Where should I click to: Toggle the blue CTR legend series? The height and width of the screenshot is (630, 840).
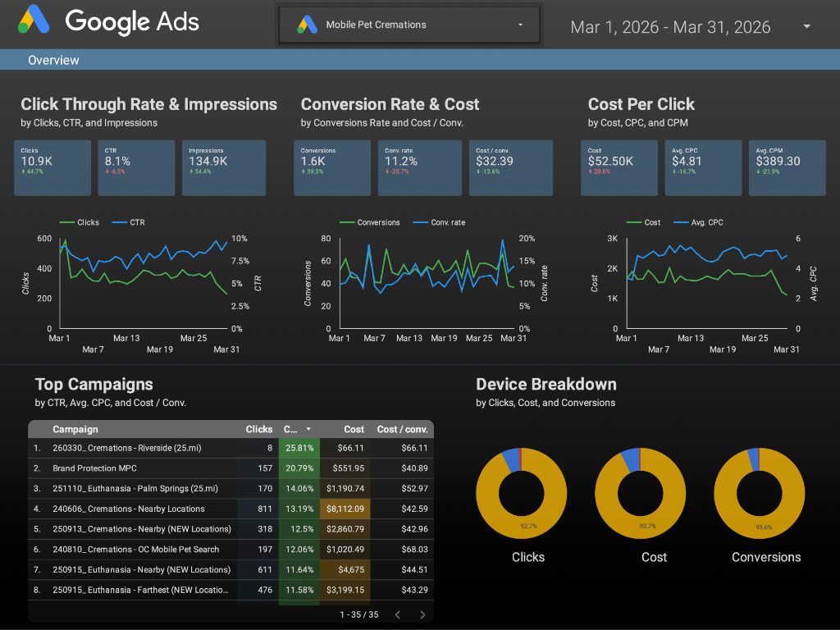tap(129, 222)
